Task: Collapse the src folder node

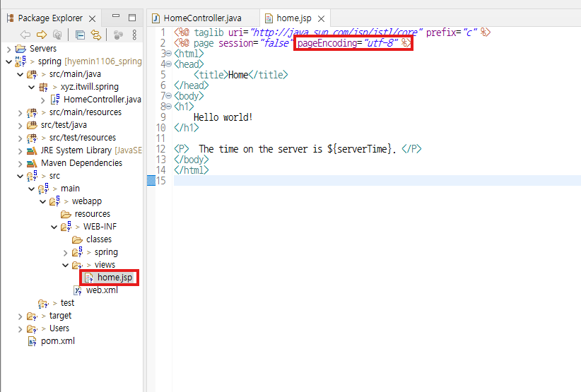Action: [x=20, y=176]
